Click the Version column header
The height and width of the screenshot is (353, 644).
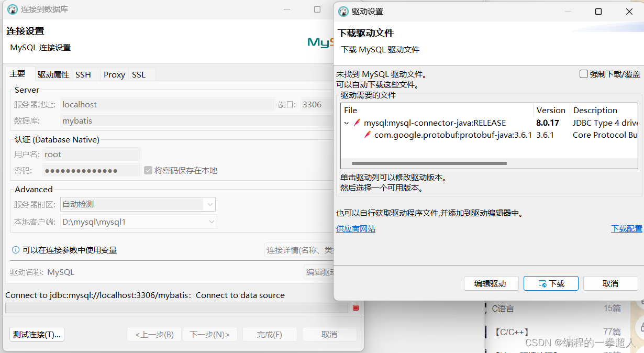pos(551,110)
